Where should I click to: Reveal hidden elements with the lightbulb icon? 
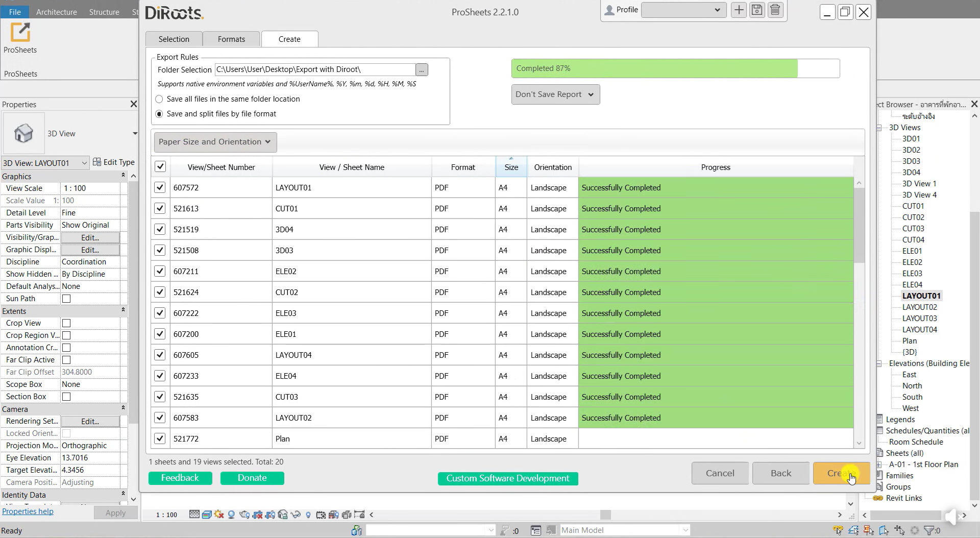pyautogui.click(x=308, y=515)
